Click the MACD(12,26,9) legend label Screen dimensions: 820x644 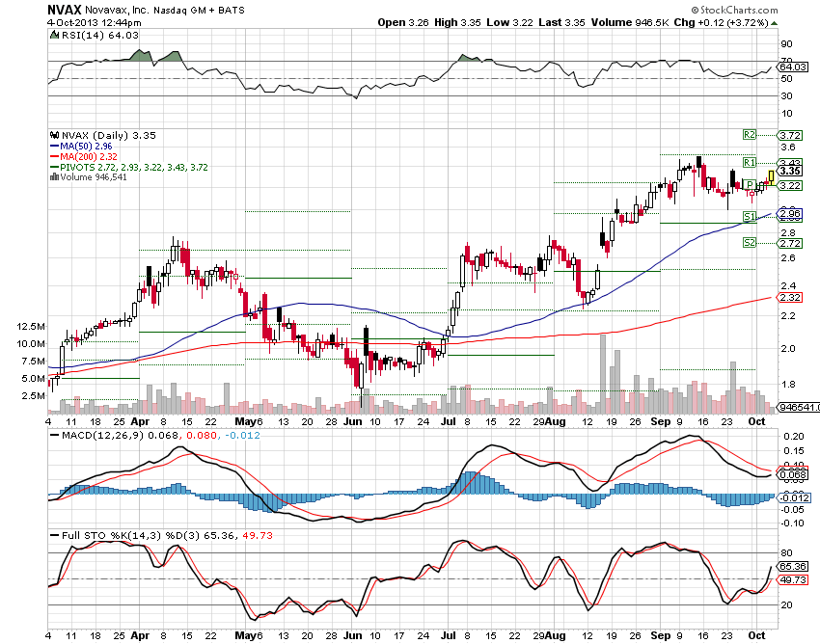click(102, 435)
